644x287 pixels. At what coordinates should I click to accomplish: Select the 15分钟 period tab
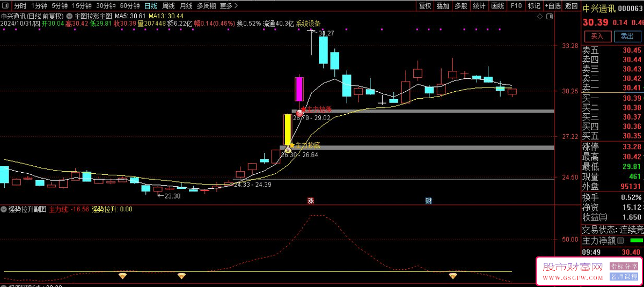pyautogui.click(x=82, y=6)
